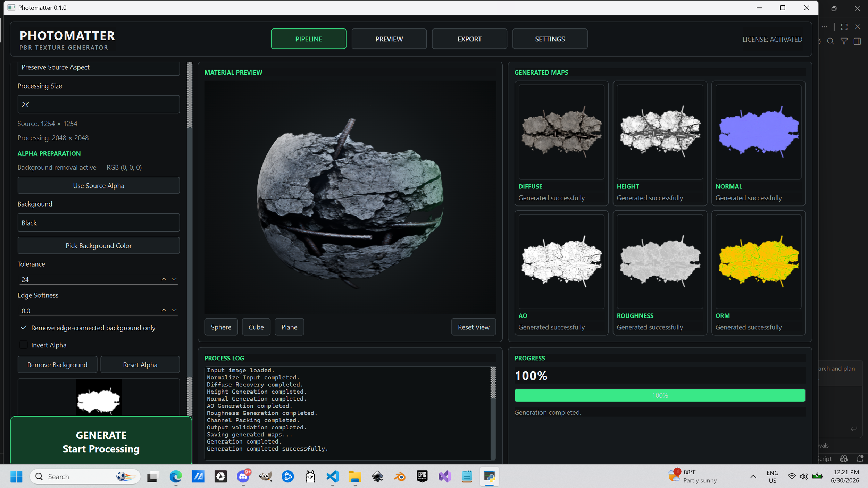Open Windows Start menu
868x488 pixels.
(16, 477)
